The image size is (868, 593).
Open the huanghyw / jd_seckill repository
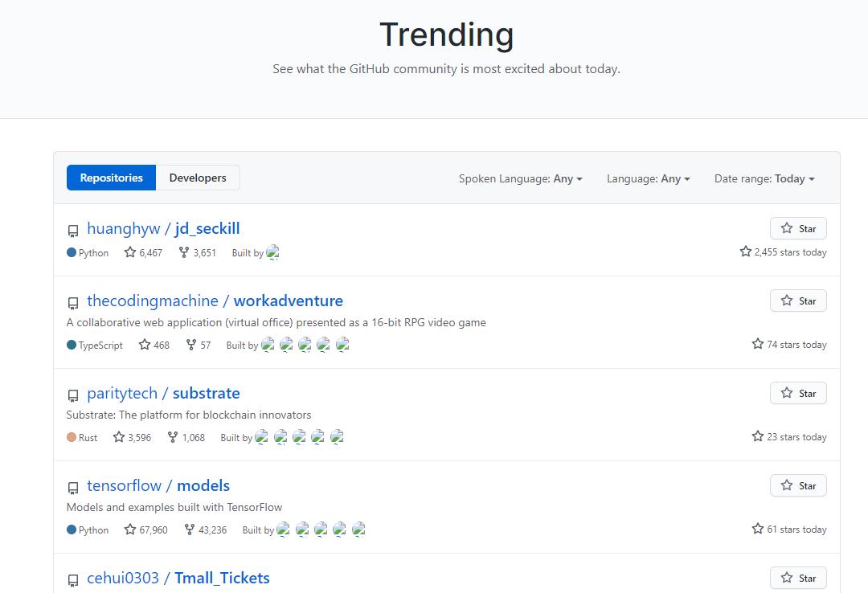pyautogui.click(x=163, y=229)
